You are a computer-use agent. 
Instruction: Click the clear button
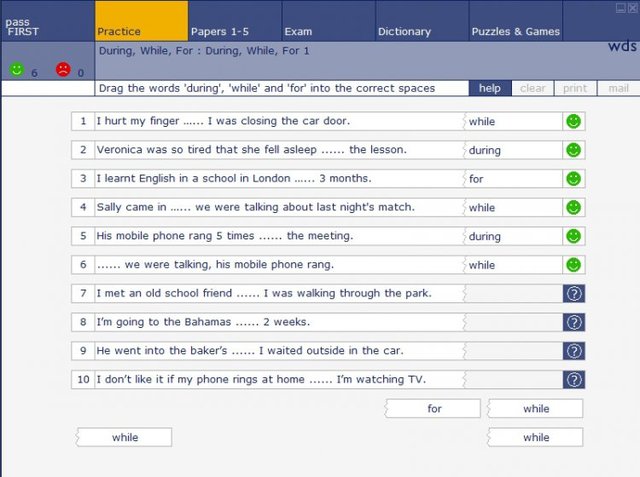[533, 88]
